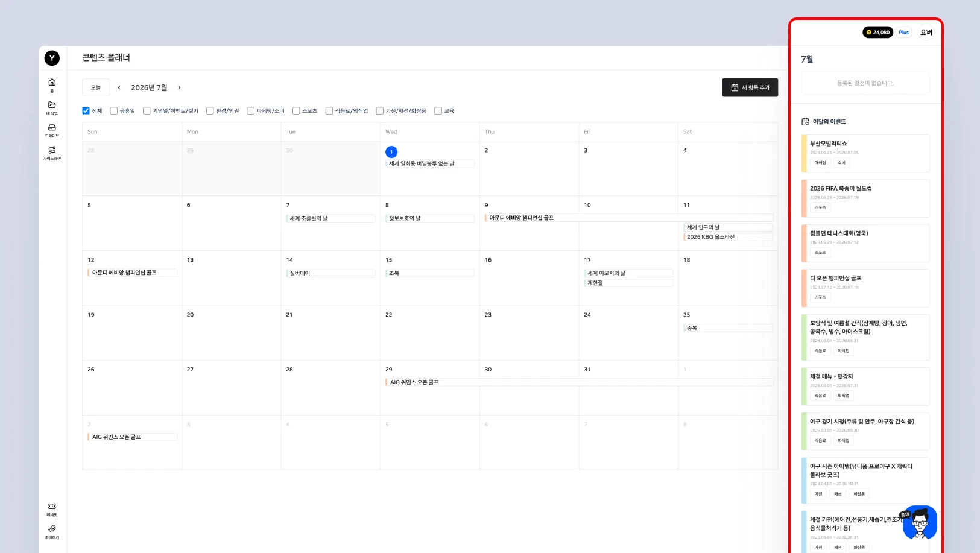Click the 2026년 7월 month label
Screen dimensions: 980x553
point(149,87)
